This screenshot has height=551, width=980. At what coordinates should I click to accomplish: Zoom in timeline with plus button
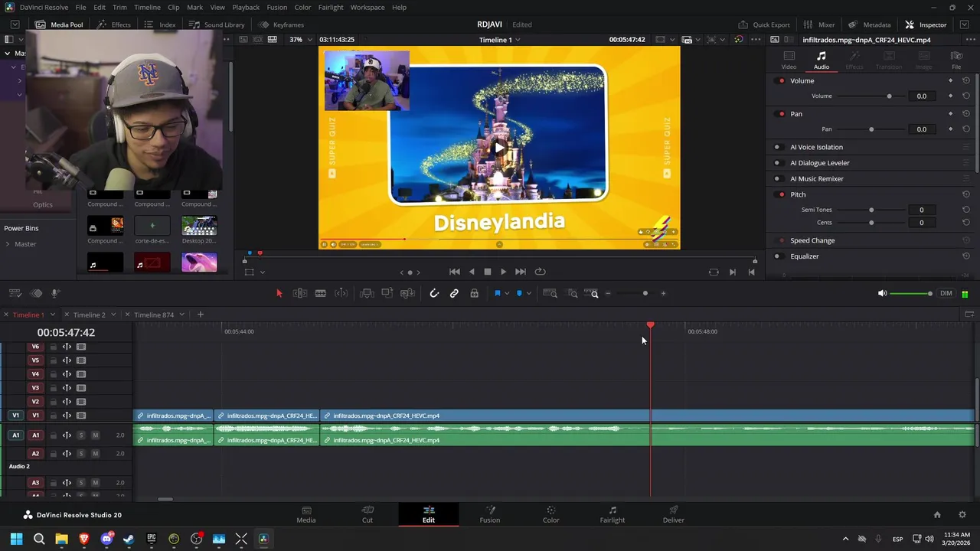point(663,293)
